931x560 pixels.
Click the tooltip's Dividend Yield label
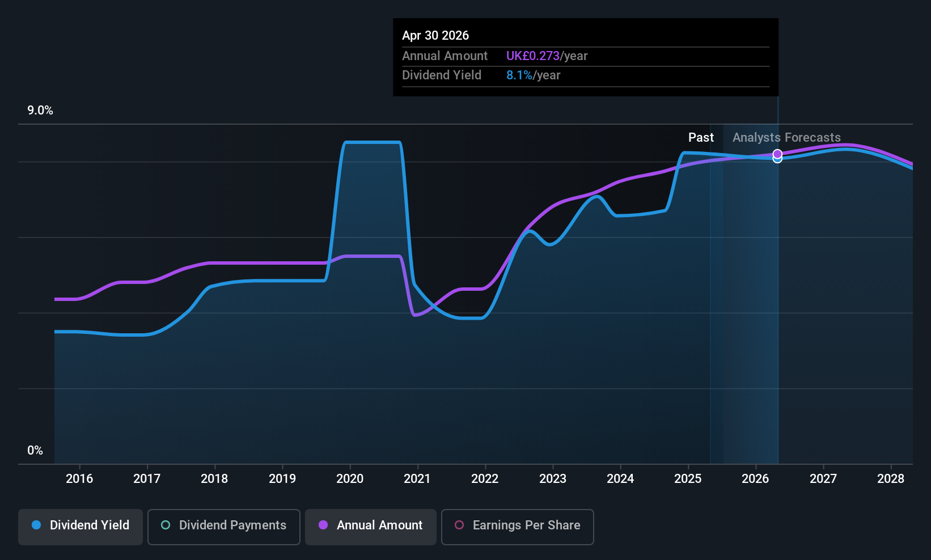(x=442, y=75)
